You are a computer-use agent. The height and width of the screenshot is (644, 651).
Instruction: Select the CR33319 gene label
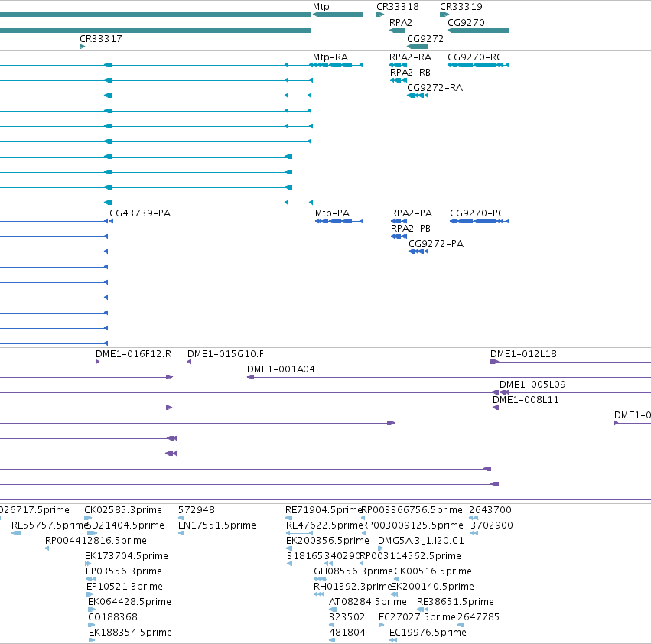461,7
